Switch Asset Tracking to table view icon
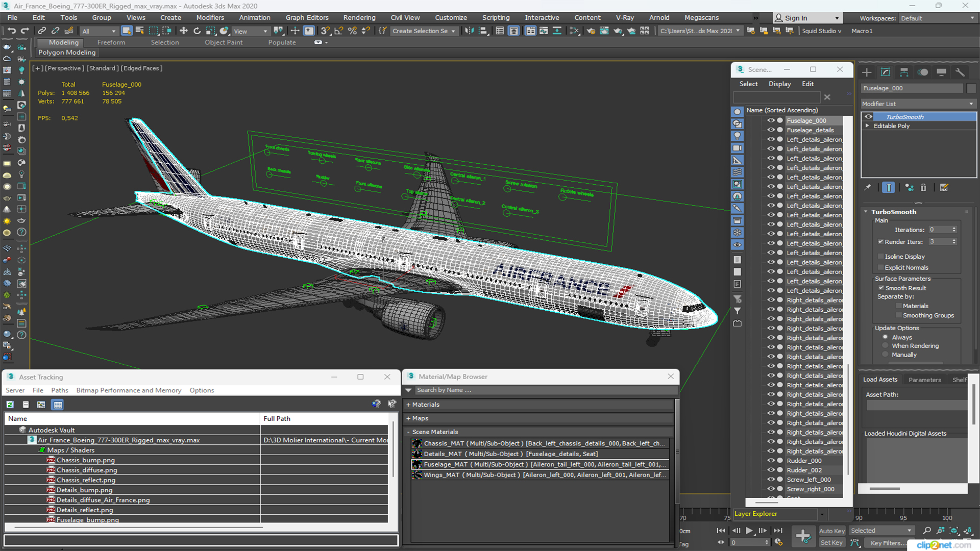980x551 pixels. (58, 405)
